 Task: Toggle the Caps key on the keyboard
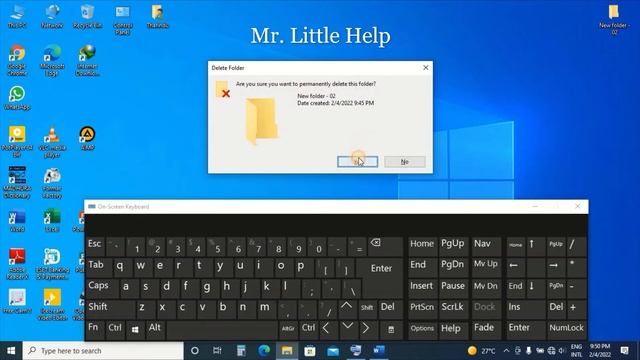click(x=101, y=287)
